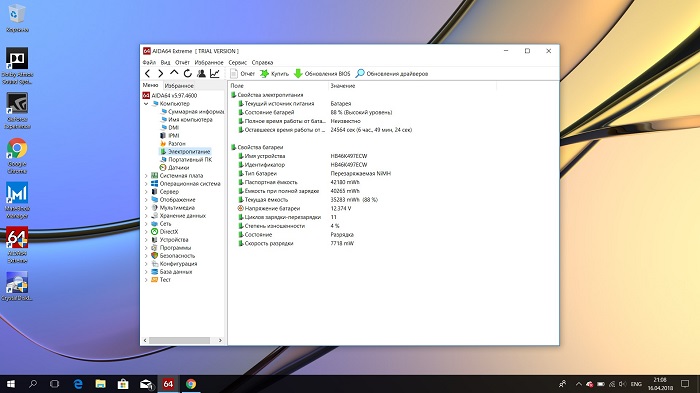Viewport: 700px width, 393px height.
Task: Select AIDA64 v5.97.4600 root node
Action: click(170, 96)
